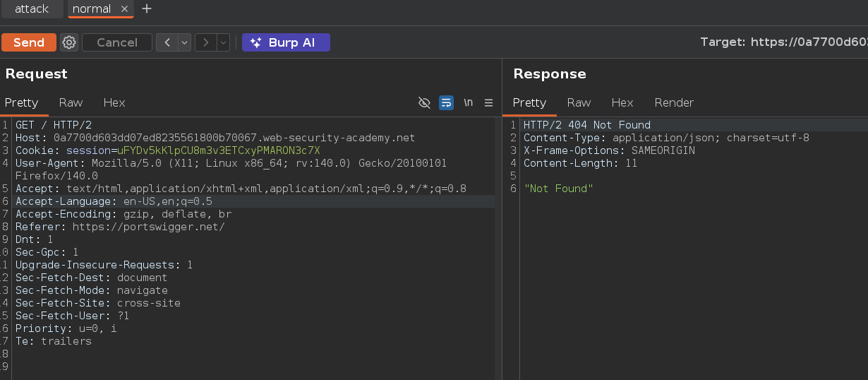This screenshot has width=868, height=380.
Task: Send the request
Action: click(29, 42)
